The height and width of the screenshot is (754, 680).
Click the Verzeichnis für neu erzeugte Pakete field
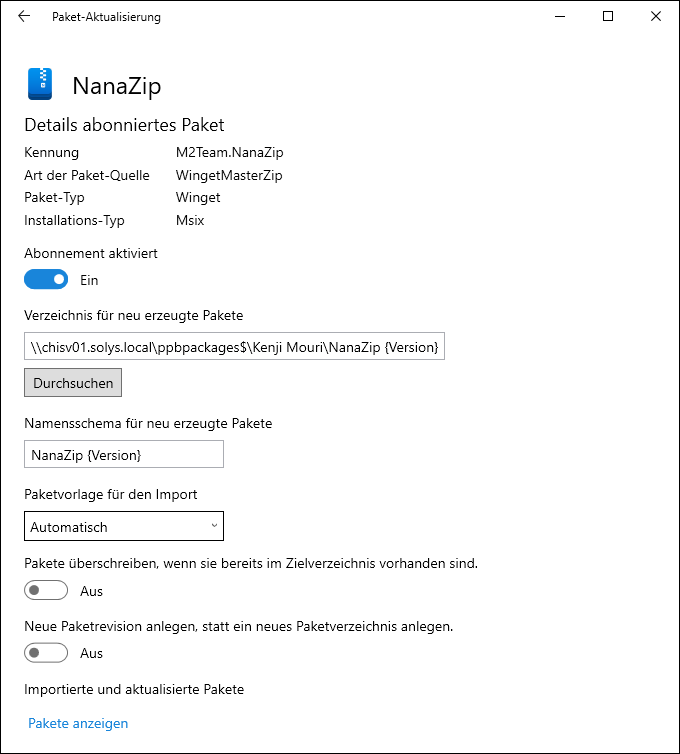(234, 347)
